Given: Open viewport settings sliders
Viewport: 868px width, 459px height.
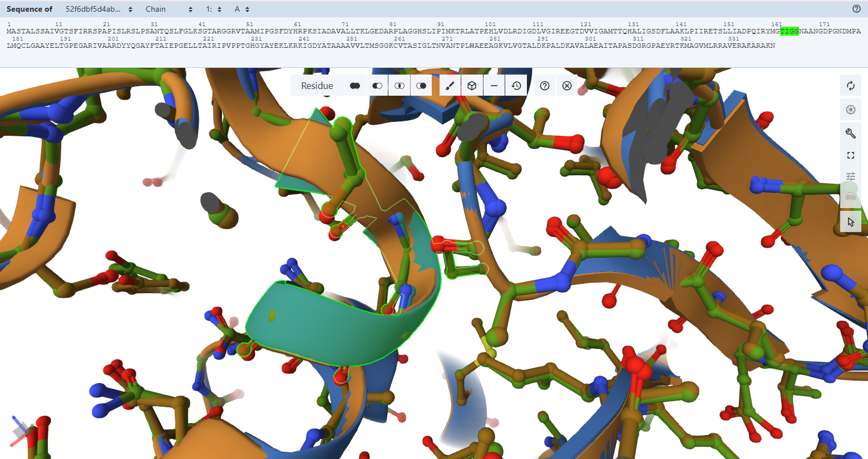Looking at the screenshot, I should click(x=850, y=176).
